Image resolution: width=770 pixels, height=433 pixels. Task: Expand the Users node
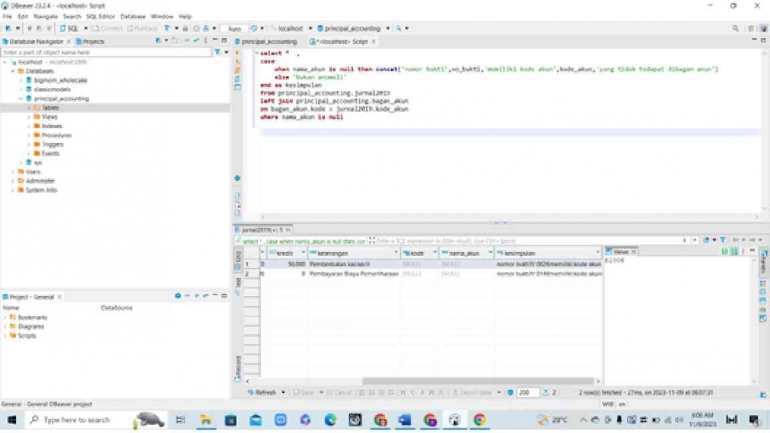[13, 172]
